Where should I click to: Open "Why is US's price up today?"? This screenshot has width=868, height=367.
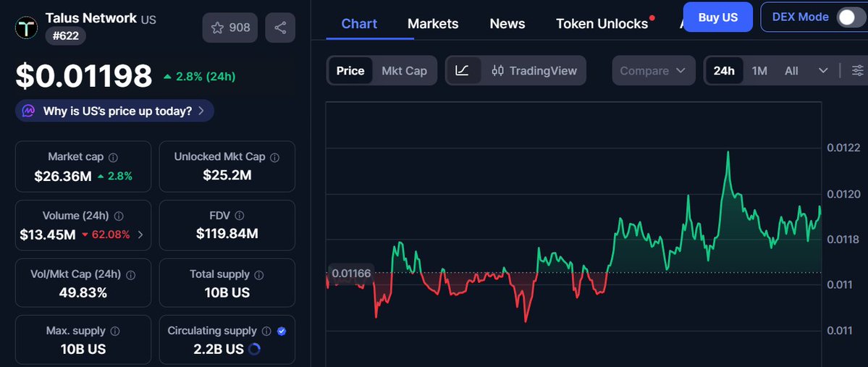point(114,111)
